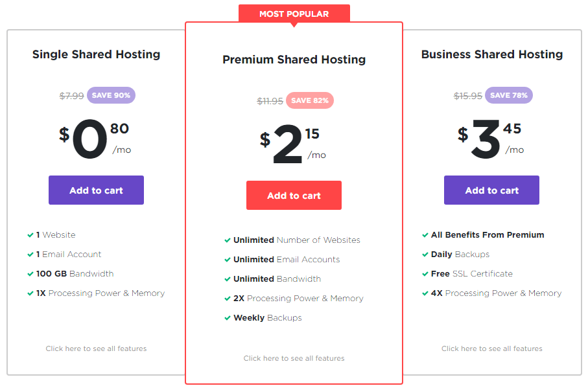This screenshot has height=386, width=588.
Task: Select the Premium Shared Hosting title
Action: [x=294, y=60]
